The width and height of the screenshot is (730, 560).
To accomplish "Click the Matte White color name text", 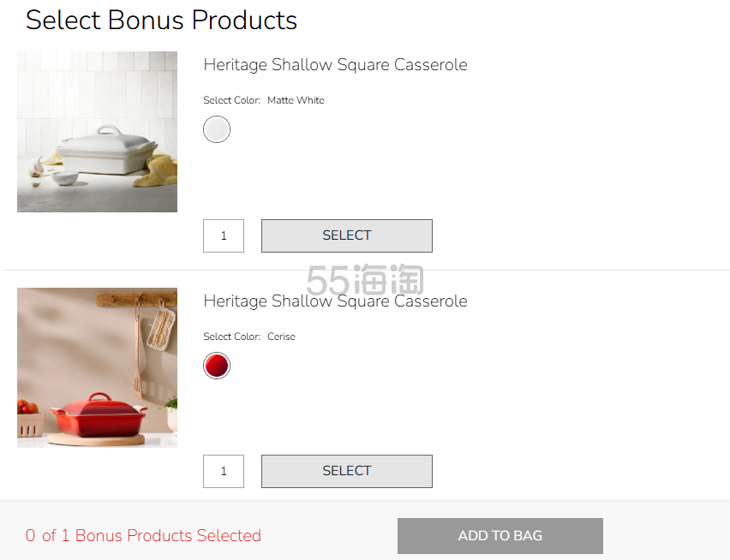I will pos(296,100).
